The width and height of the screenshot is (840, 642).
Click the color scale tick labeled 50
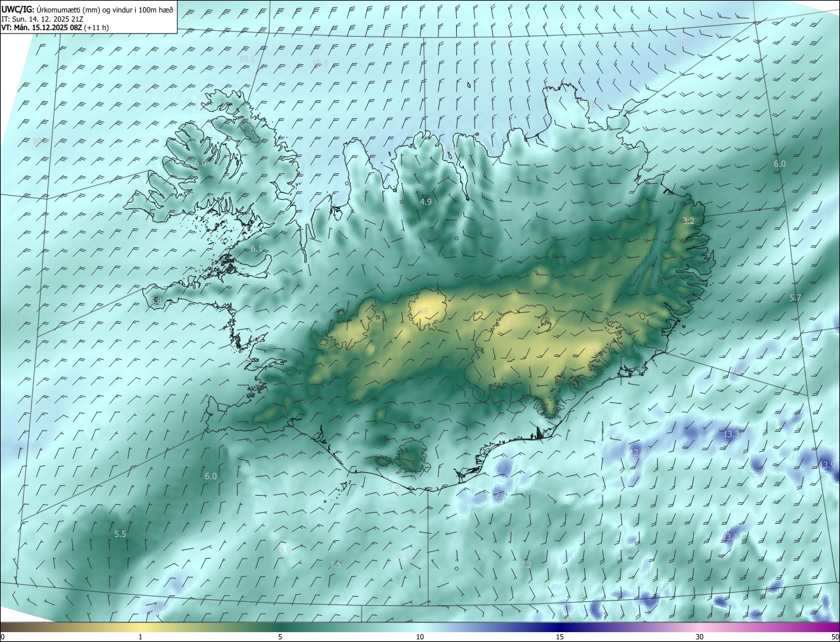pos(835,637)
